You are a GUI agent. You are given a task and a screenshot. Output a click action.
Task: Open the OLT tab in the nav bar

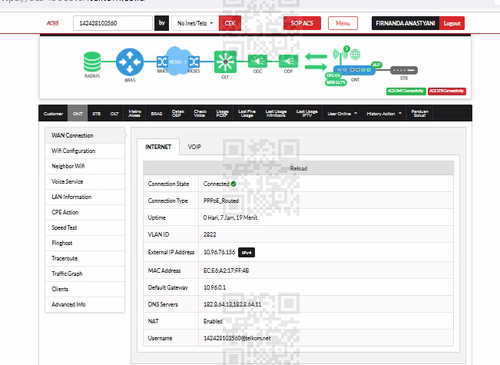pyautogui.click(x=114, y=114)
